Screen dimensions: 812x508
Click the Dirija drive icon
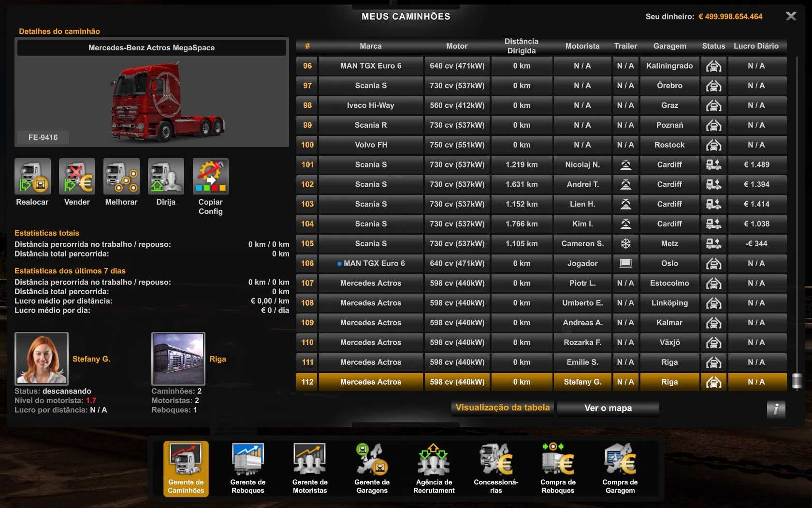tap(166, 177)
